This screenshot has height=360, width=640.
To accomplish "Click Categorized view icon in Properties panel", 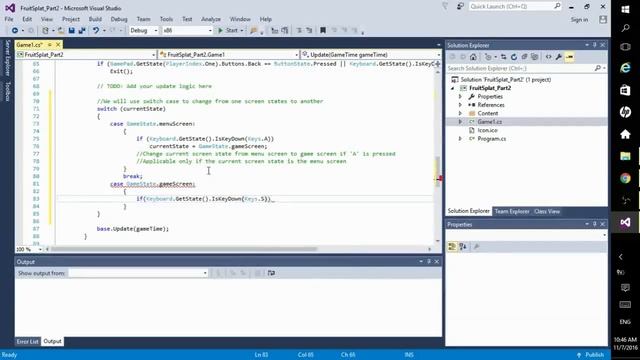I will [452, 247].
